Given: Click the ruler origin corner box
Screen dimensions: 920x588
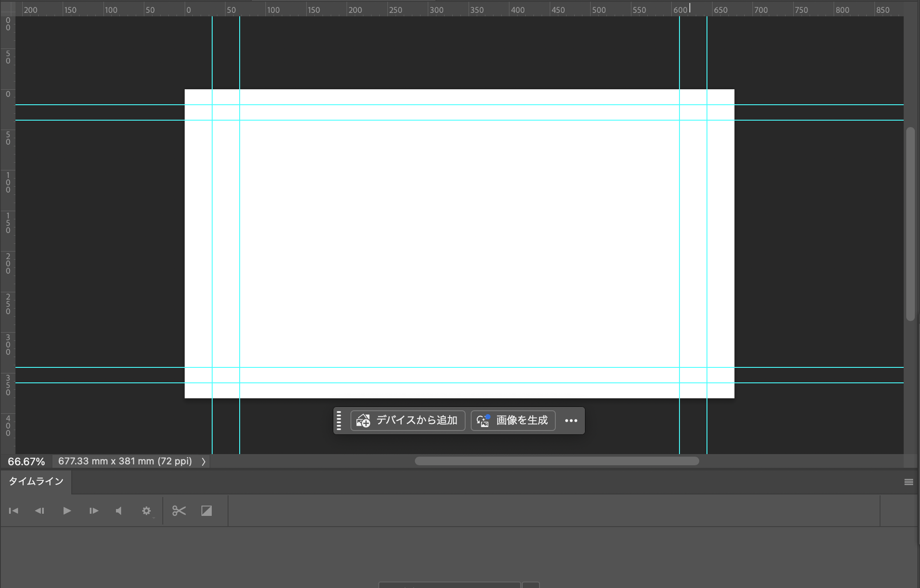Looking at the screenshot, I should 8,9.
